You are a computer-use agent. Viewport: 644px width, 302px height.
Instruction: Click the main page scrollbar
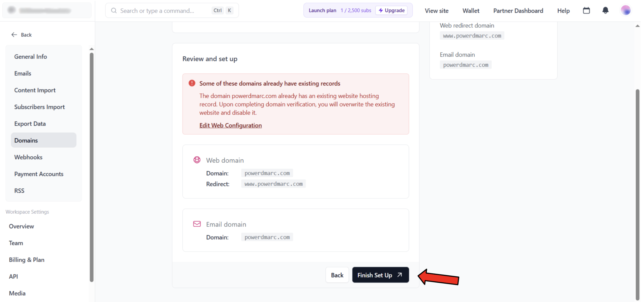pos(637,195)
